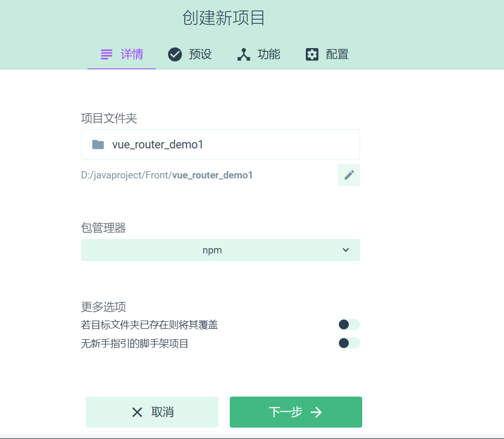Viewport: 504px width, 439px height.
Task: Open the npm package manager dropdown
Action: (220, 250)
